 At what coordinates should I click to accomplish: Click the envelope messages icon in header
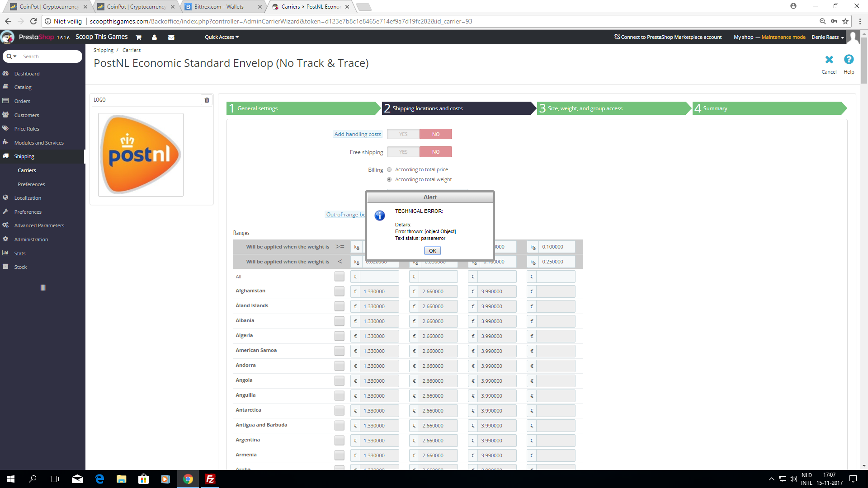click(171, 38)
